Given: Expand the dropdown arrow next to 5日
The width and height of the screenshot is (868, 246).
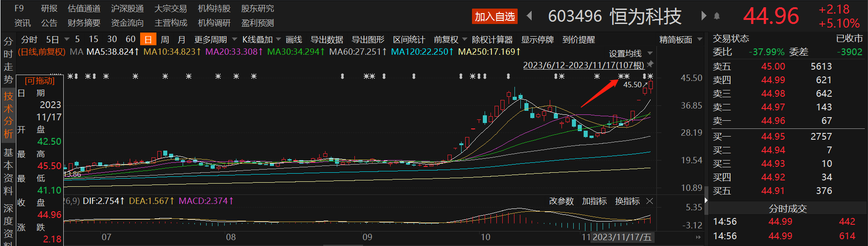Looking at the screenshot, I should [x=67, y=39].
